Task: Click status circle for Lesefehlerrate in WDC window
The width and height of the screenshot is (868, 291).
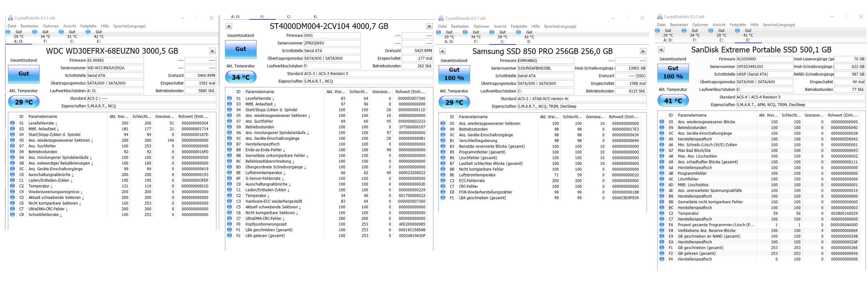Action: [x=12, y=123]
